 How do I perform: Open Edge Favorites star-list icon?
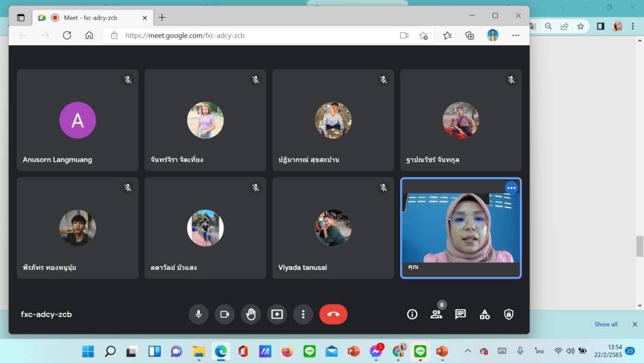(447, 35)
